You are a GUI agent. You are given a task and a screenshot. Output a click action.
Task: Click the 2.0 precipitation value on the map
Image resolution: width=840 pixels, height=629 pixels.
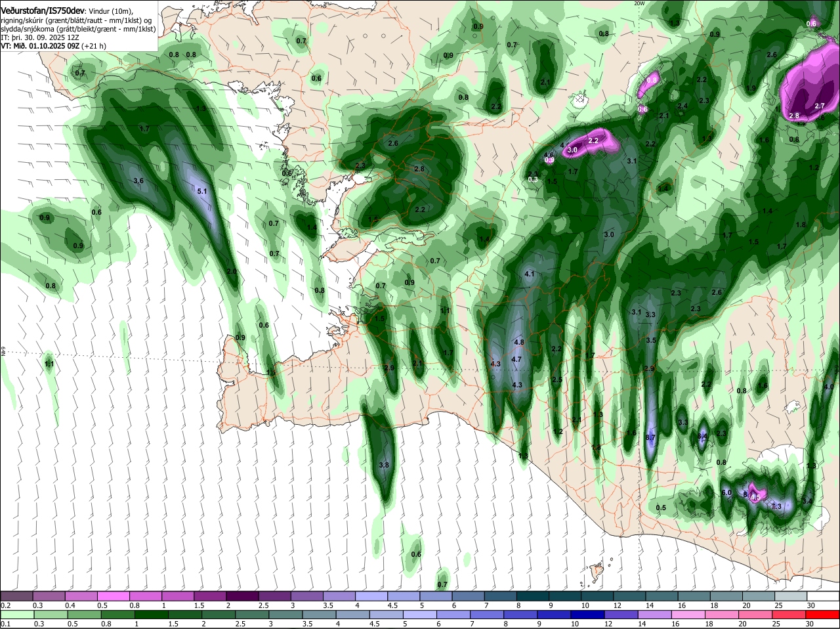231,271
